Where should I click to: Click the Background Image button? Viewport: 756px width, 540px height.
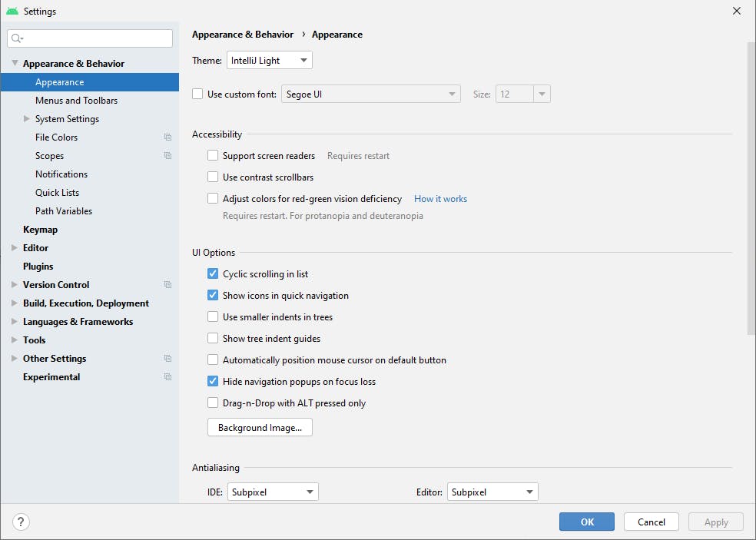(260, 428)
